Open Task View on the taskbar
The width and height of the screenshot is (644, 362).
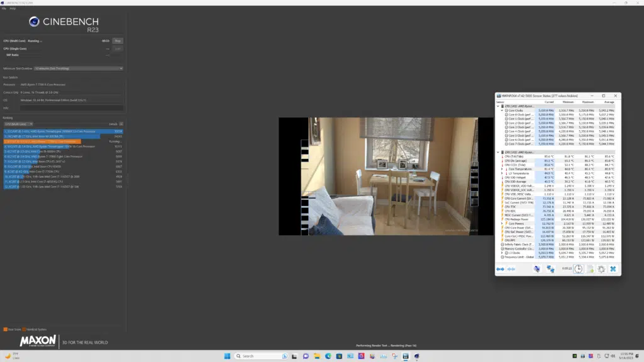(294, 356)
